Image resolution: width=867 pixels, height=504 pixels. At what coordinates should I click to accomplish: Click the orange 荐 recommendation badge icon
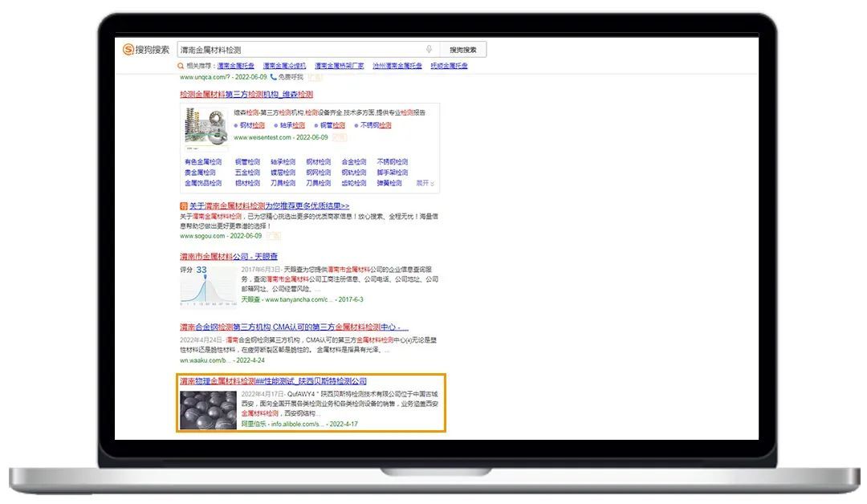point(184,206)
